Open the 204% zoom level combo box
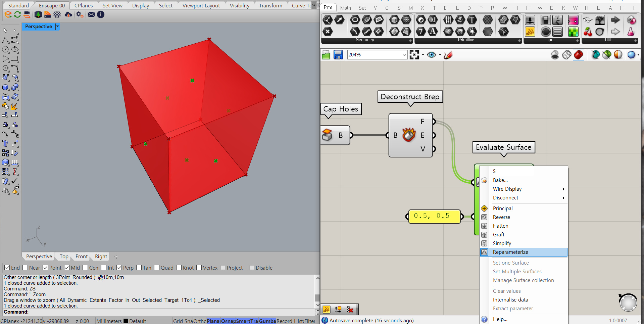 click(377, 55)
